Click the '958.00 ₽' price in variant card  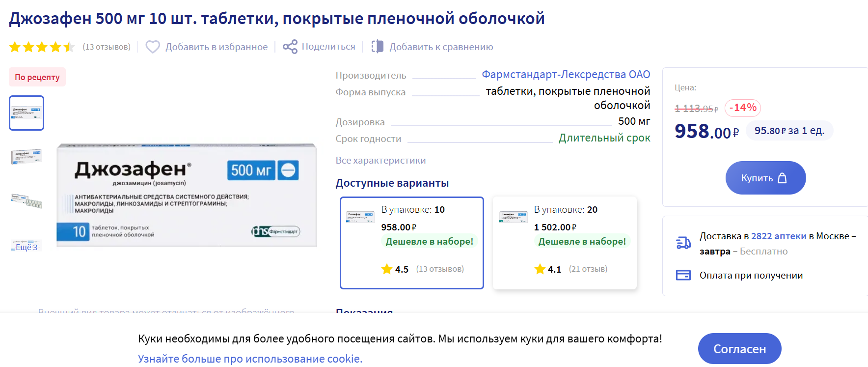(399, 227)
